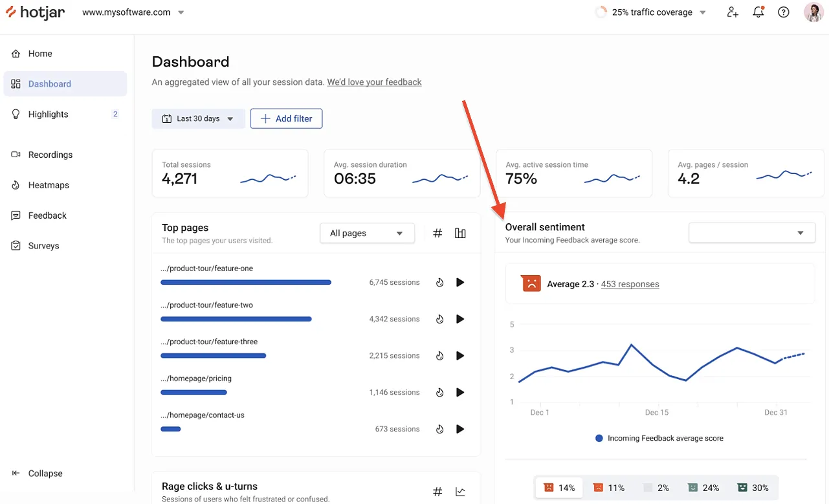This screenshot has height=504, width=829.
Task: Open the We'd love your feedback link
Action: [374, 82]
